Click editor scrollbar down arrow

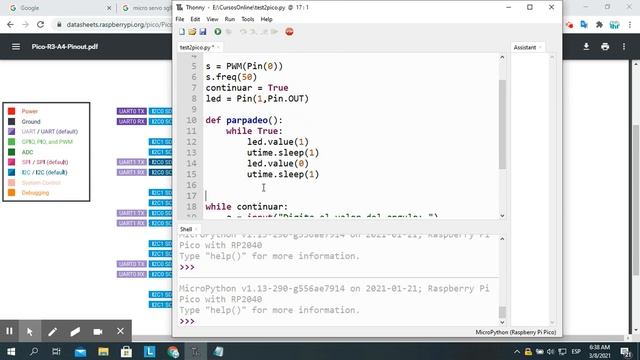502,216
